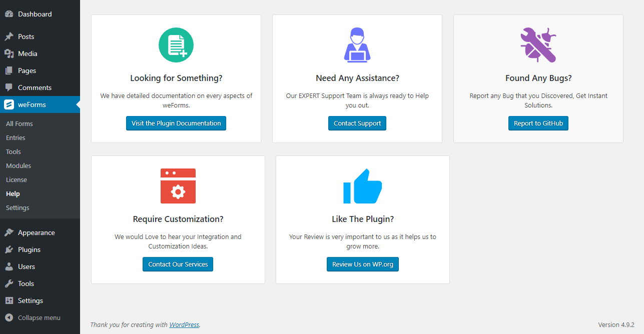
Task: Click the Plugins plug icon
Action: coord(9,249)
